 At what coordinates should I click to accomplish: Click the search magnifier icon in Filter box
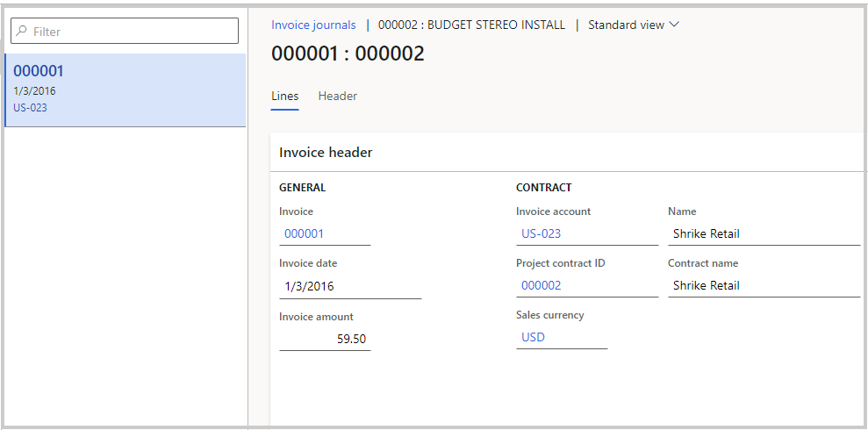(x=22, y=31)
